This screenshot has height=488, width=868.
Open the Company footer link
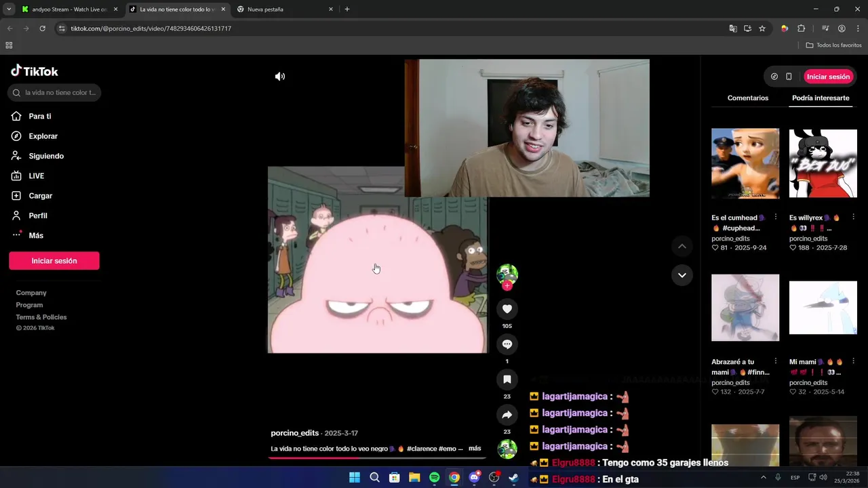coord(31,293)
